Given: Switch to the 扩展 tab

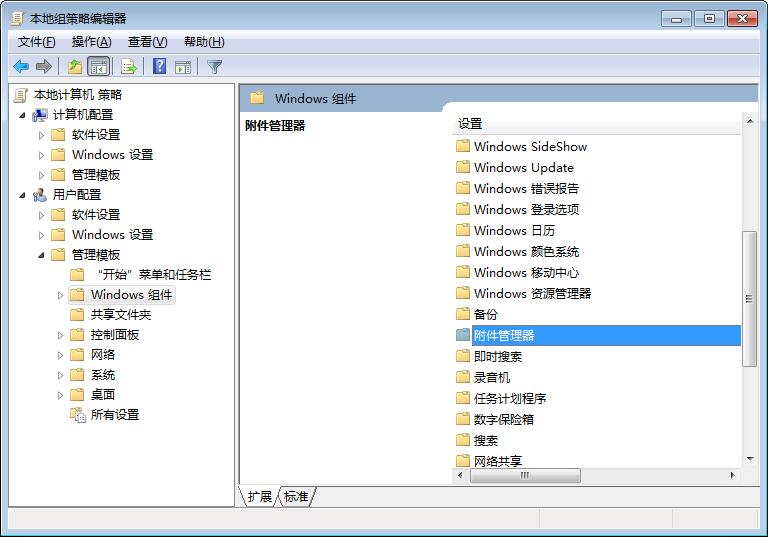Looking at the screenshot, I should pyautogui.click(x=260, y=496).
